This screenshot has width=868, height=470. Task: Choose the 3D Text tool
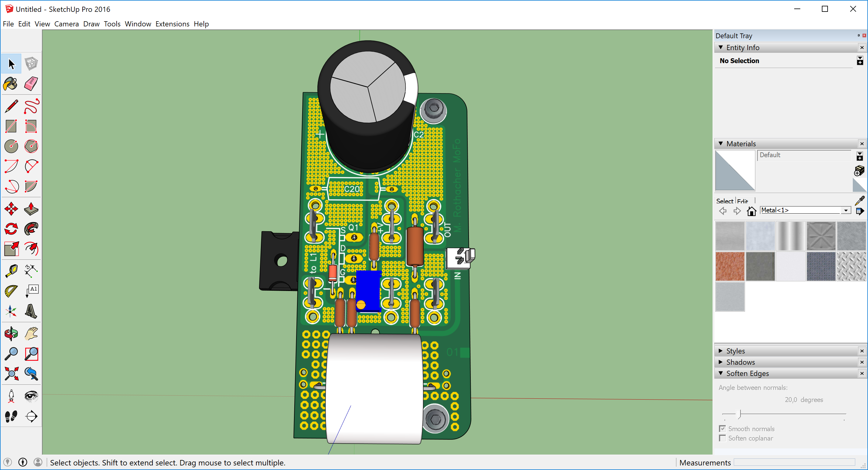31,311
